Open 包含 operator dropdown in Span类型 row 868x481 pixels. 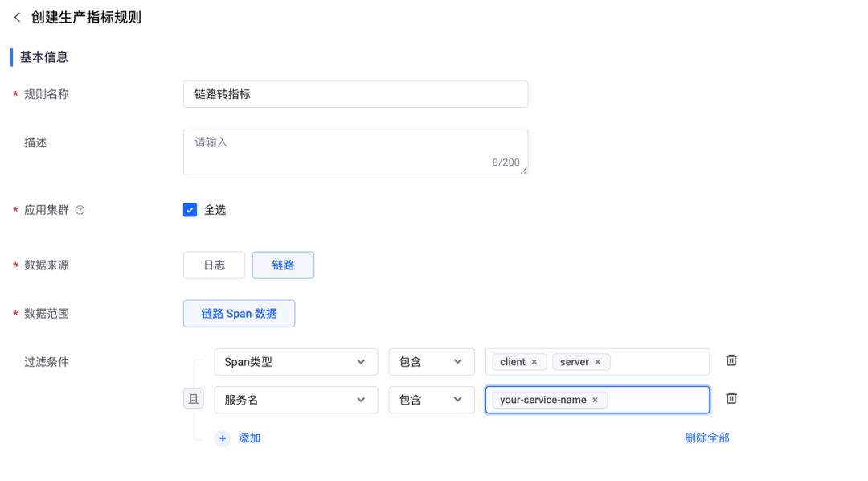pos(432,362)
